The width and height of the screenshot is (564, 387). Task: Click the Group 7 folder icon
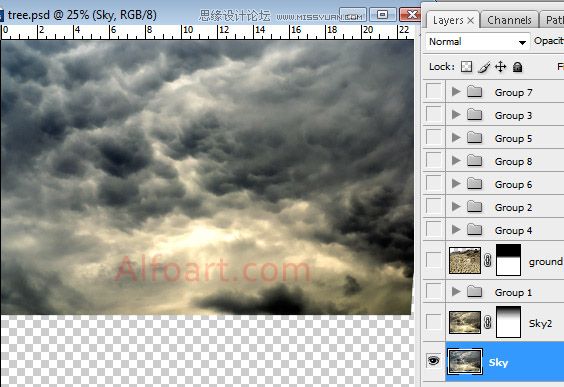pyautogui.click(x=474, y=92)
